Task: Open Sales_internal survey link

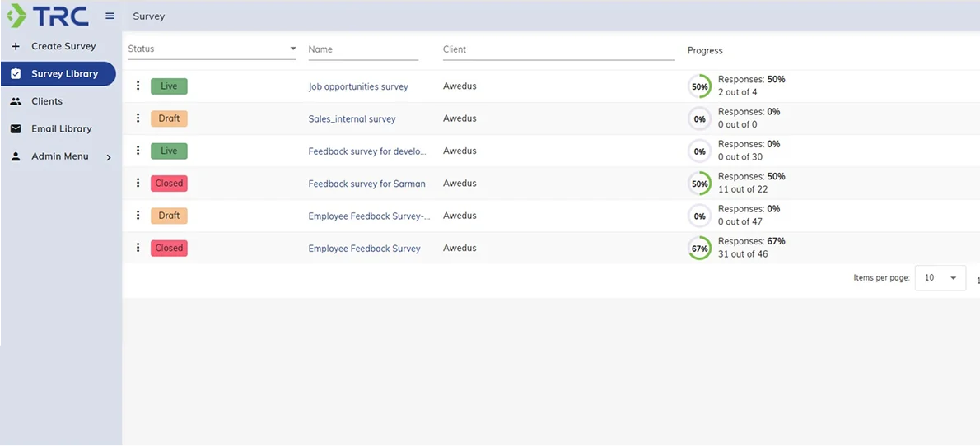Action: [352, 118]
